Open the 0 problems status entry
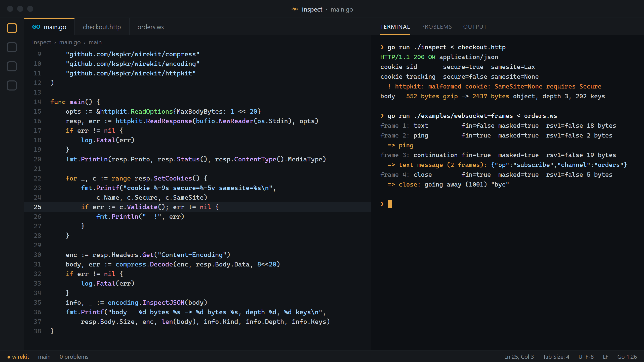 click(74, 357)
